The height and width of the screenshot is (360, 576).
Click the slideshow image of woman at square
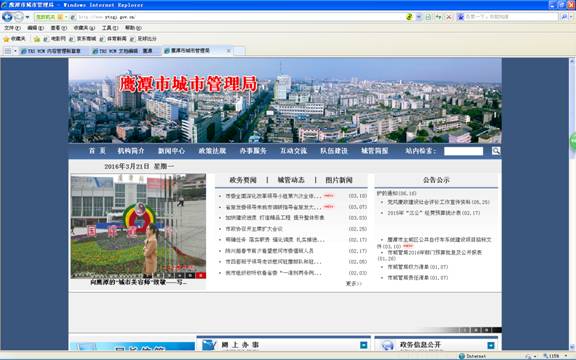click(138, 226)
